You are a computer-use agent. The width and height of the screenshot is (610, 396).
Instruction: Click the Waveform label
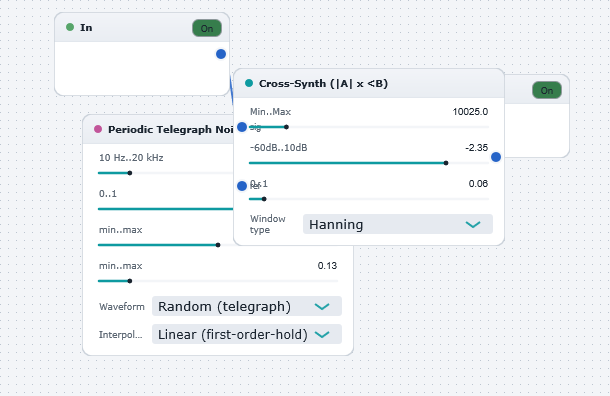tap(122, 307)
